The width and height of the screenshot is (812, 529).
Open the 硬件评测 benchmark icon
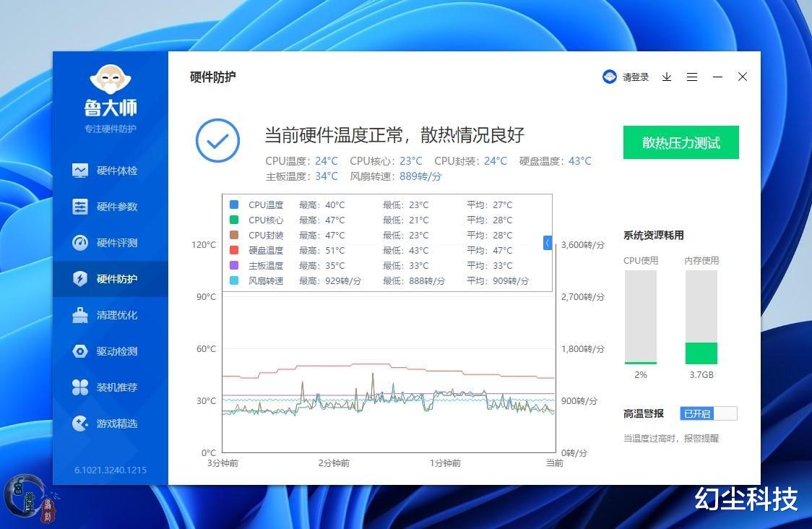82,242
